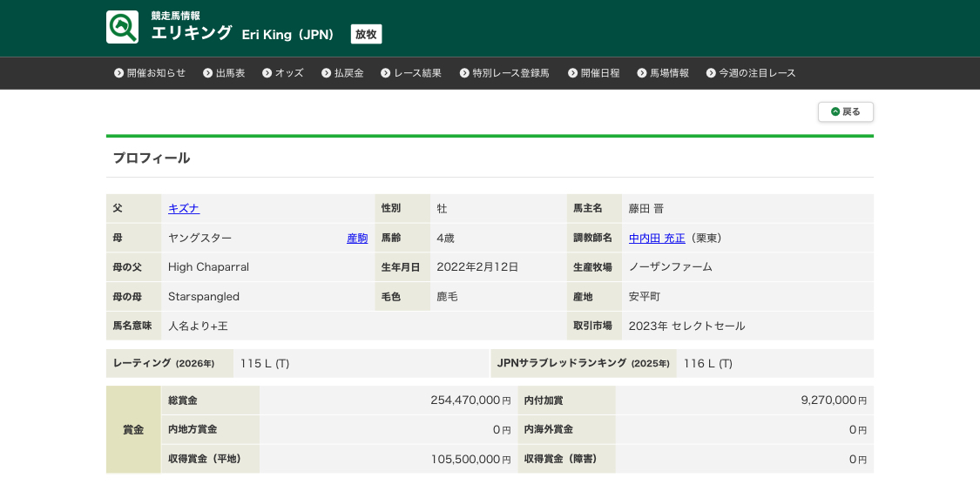This screenshot has width=980, height=498.
Task: Click the arrow icon beside 出馬表
Action: (208, 73)
